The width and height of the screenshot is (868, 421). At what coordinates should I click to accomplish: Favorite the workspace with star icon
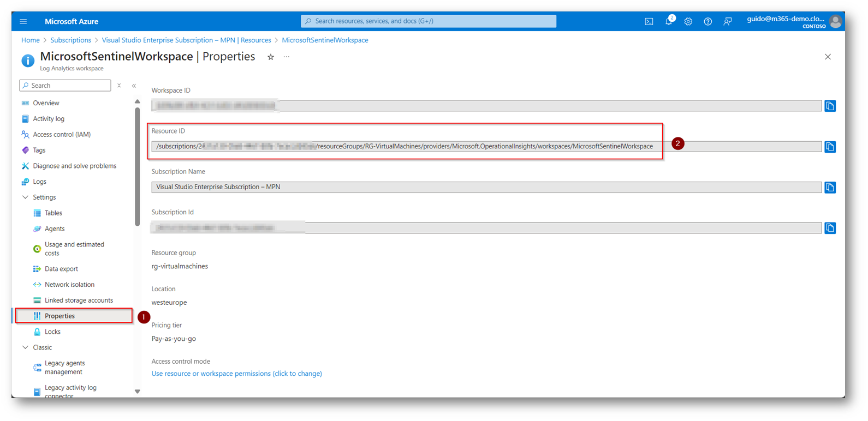270,57
